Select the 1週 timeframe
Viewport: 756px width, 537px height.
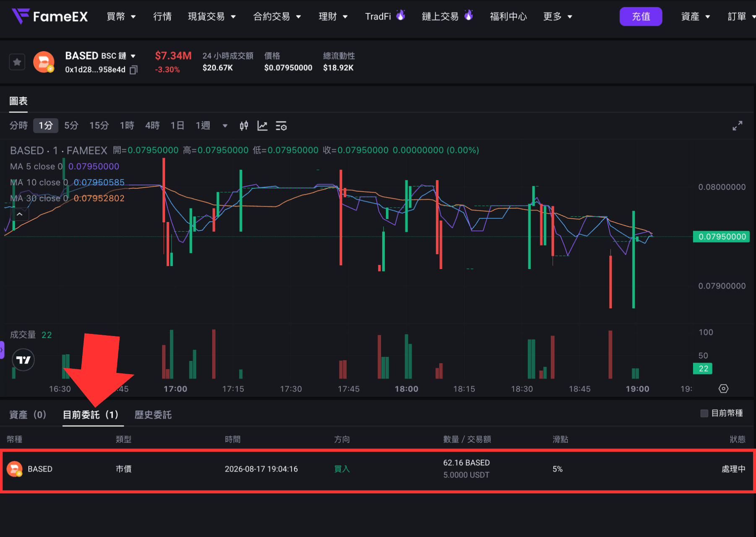[203, 126]
